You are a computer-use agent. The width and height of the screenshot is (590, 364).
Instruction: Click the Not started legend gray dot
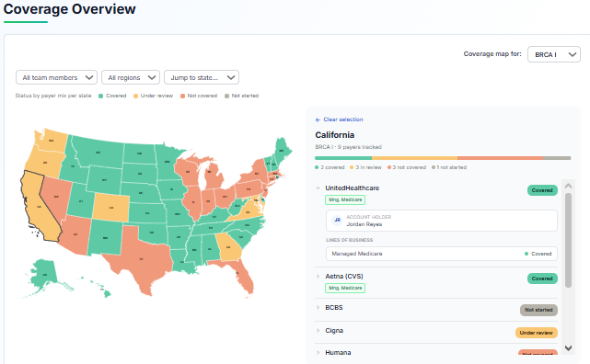coord(226,97)
